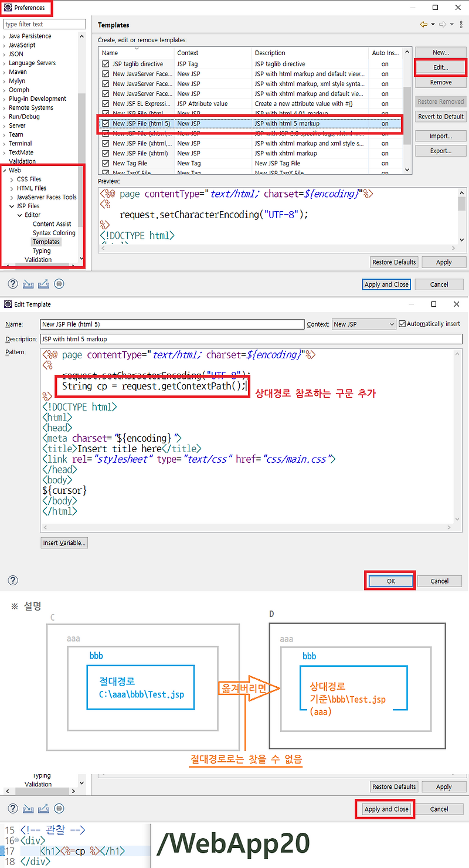Click inside the type filter text field
Viewport: 469px width, 868px height.
tap(44, 23)
